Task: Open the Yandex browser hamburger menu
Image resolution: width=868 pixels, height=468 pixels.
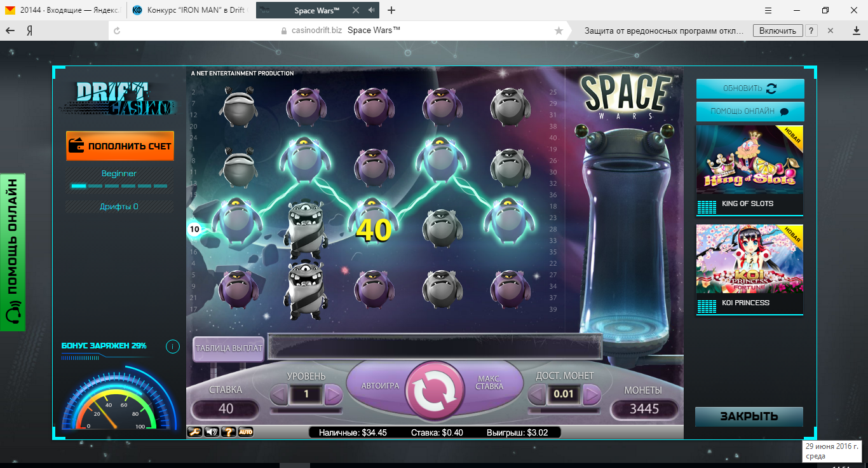Action: point(768,10)
